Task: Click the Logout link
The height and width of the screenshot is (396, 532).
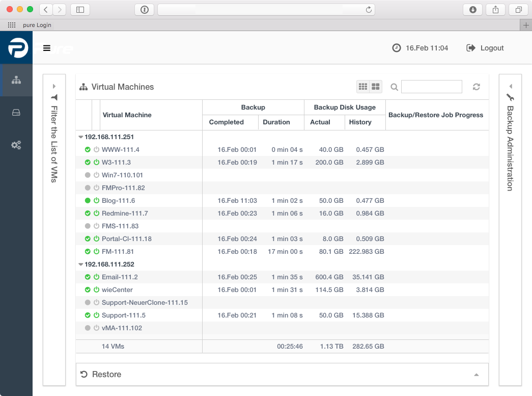Action: click(485, 48)
